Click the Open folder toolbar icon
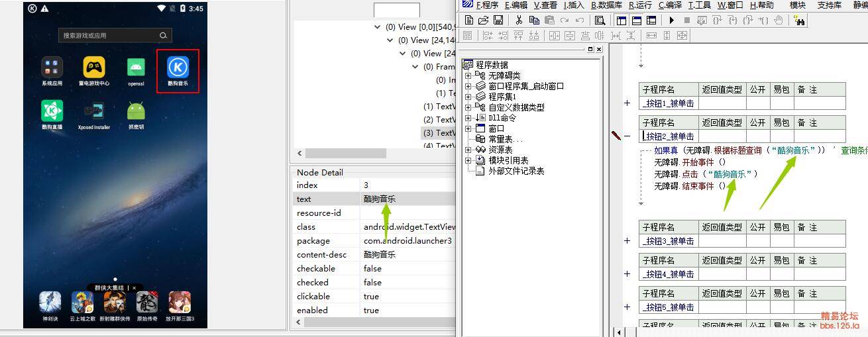Screen dimensions: 868x337 coord(484,21)
